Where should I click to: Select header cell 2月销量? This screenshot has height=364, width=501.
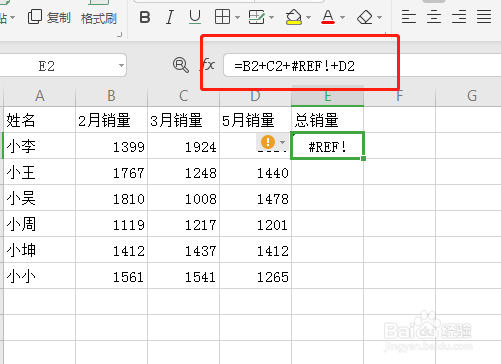point(112,120)
